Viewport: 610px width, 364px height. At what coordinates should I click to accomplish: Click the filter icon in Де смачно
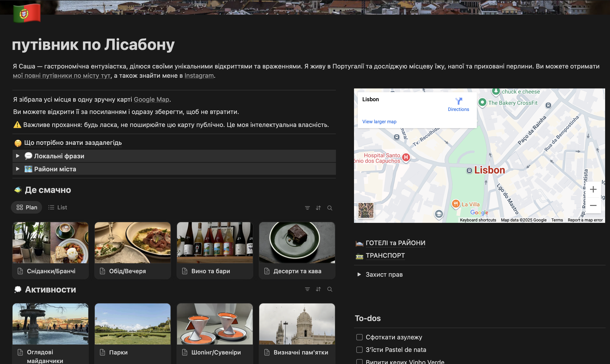click(x=307, y=208)
